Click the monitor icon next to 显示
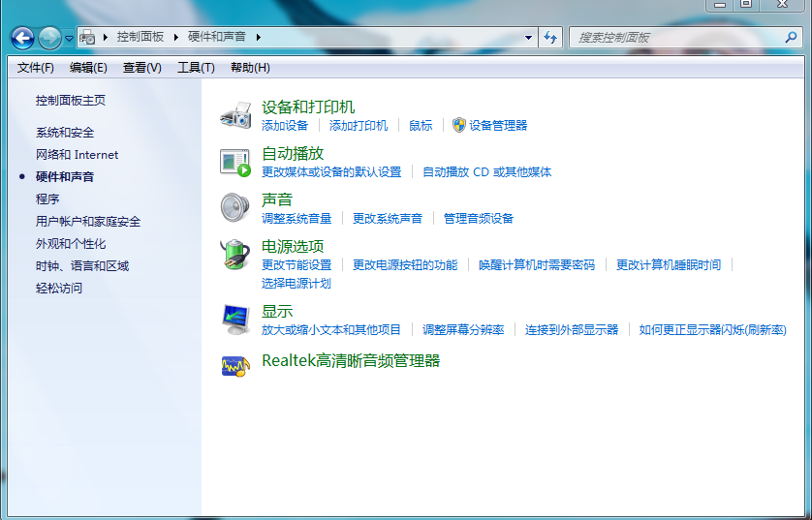 coord(235,320)
